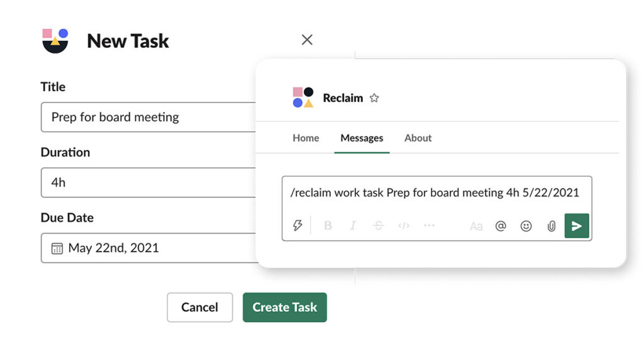Toggle italic text formatting

[353, 225]
